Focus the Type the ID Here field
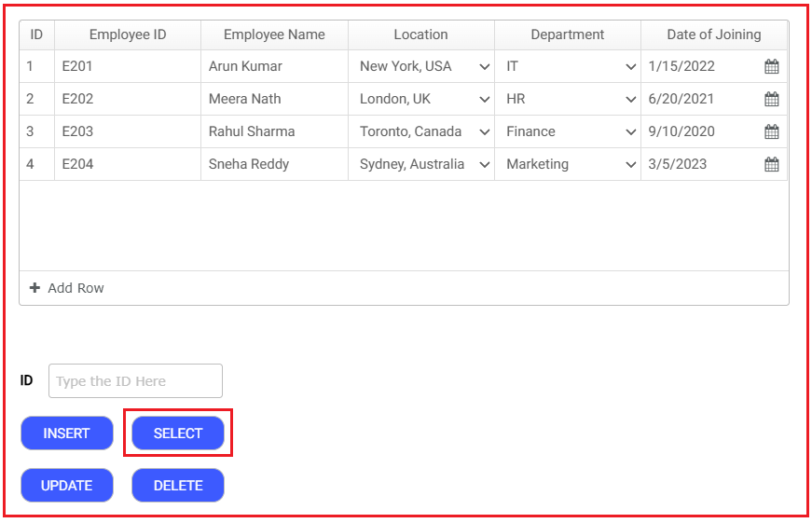This screenshot has width=812, height=523. tap(136, 380)
